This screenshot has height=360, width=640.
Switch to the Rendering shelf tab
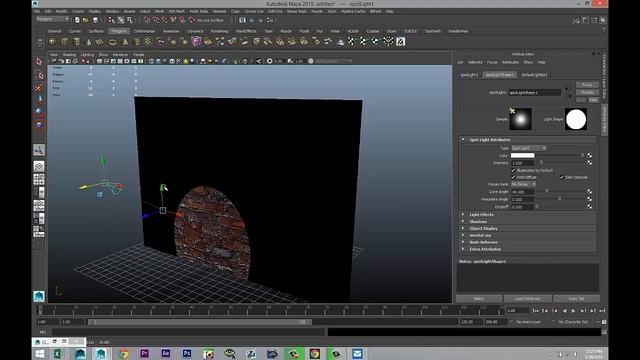pos(220,31)
